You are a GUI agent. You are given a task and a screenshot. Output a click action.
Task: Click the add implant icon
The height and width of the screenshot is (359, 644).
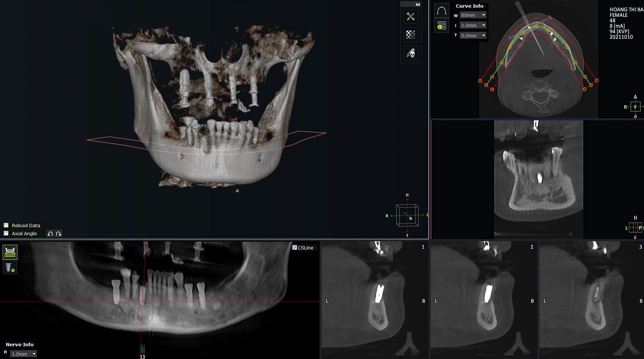(x=9, y=268)
